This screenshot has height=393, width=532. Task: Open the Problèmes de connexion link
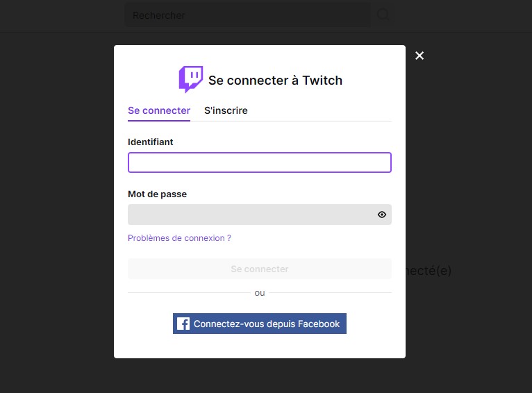(179, 238)
